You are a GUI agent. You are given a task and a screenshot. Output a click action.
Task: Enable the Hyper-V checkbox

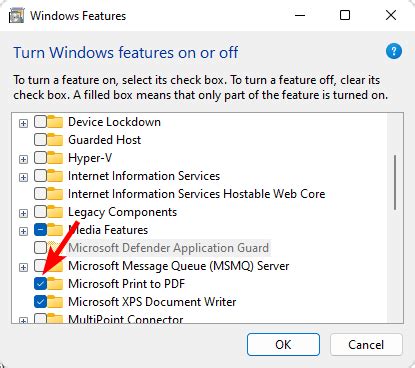(40, 158)
